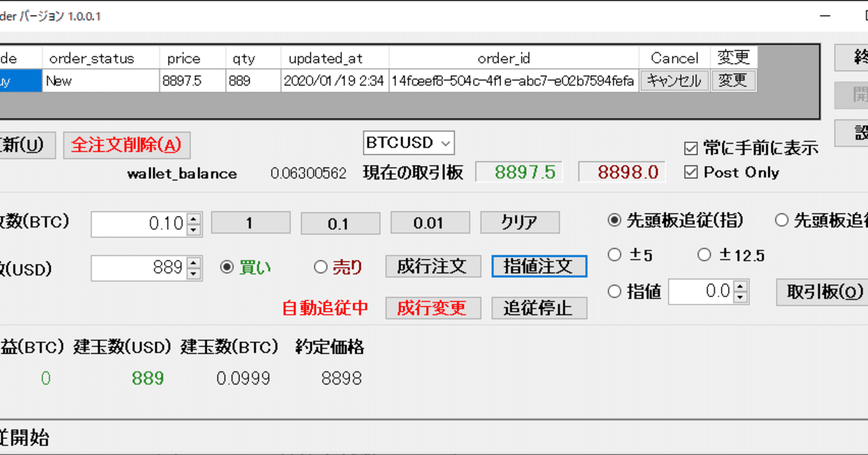
Task: Open the BTCUSD symbol dropdown
Action: (x=408, y=142)
